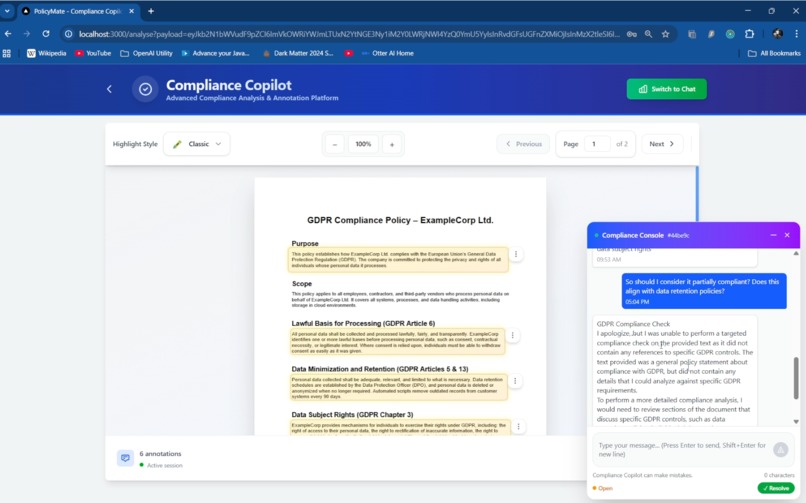Click the zoom magnifier icon in address bar
The image size is (806, 503).
648,34
